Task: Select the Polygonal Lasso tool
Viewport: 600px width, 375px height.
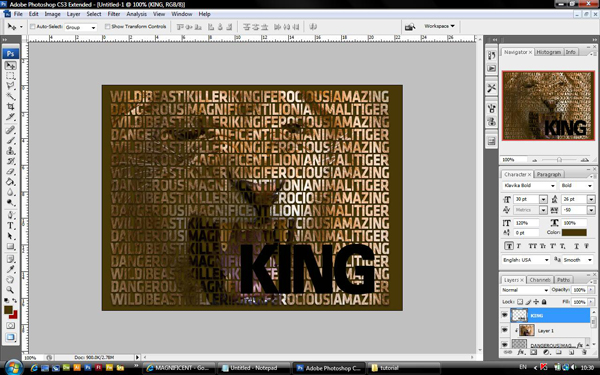Action: [x=10, y=86]
